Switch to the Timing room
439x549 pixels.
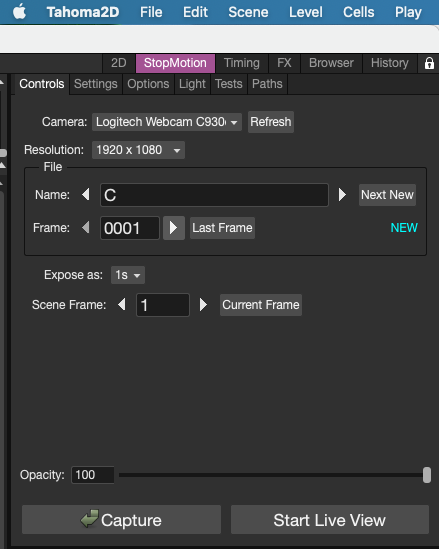click(x=242, y=63)
